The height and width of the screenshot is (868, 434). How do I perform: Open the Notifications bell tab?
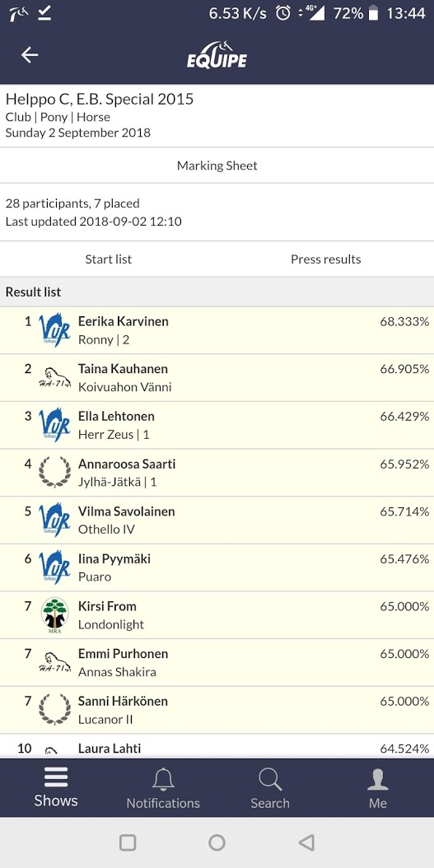(x=163, y=788)
